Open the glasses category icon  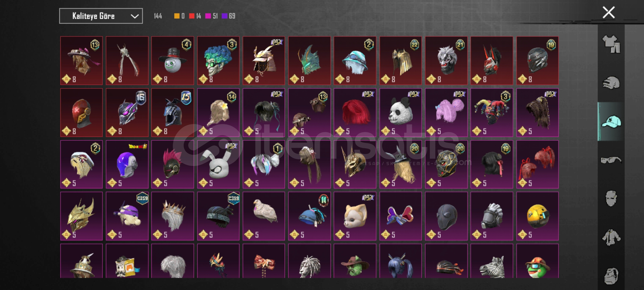pos(611,160)
